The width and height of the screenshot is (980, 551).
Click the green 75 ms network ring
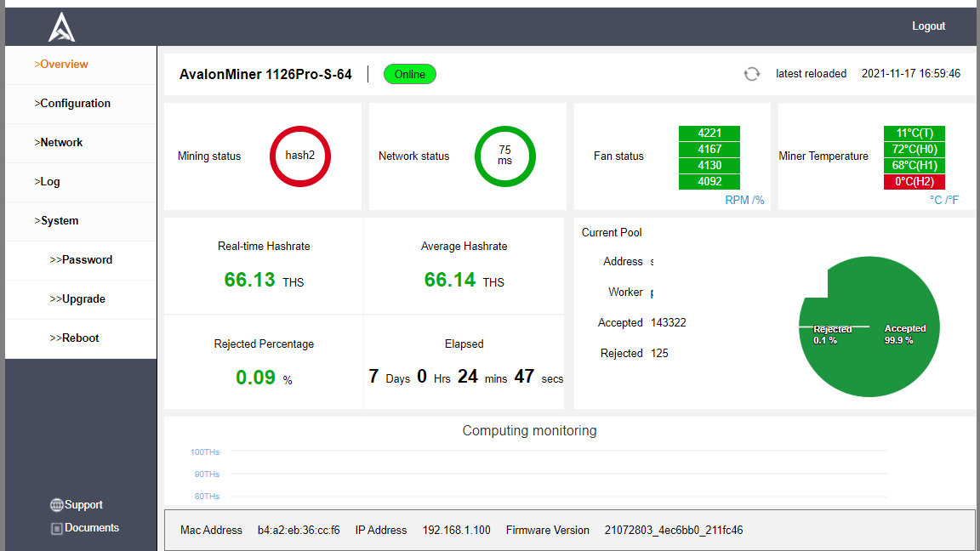click(x=505, y=156)
